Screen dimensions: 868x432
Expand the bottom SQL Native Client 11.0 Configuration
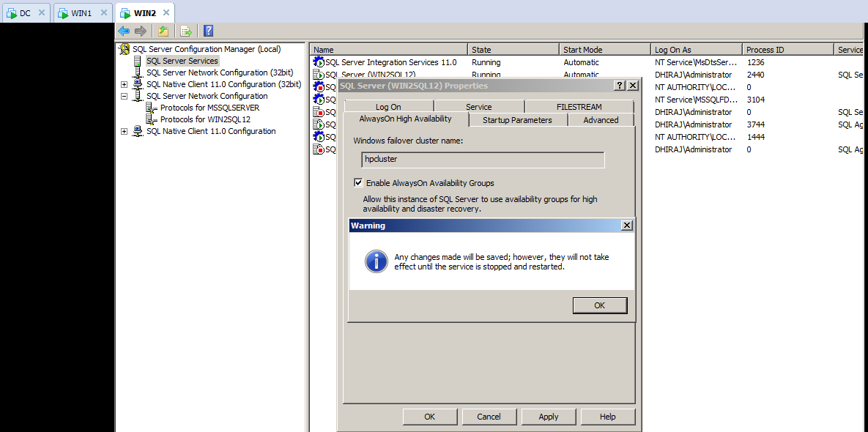coord(124,130)
